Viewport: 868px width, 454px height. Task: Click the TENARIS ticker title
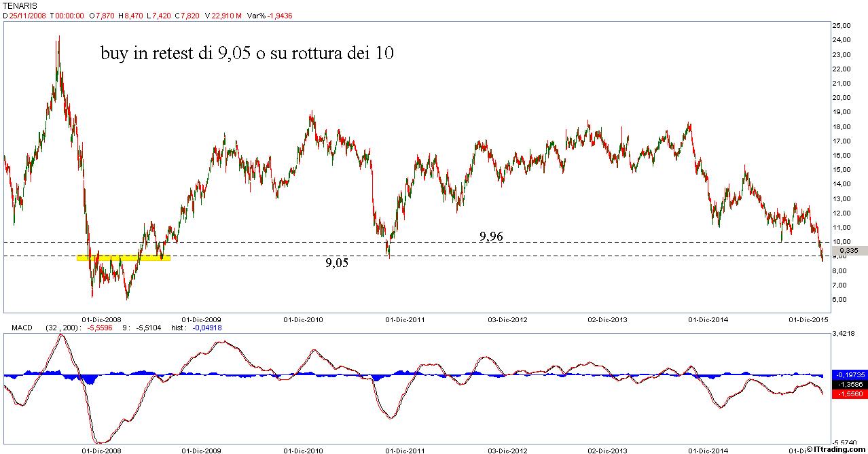(x=18, y=5)
